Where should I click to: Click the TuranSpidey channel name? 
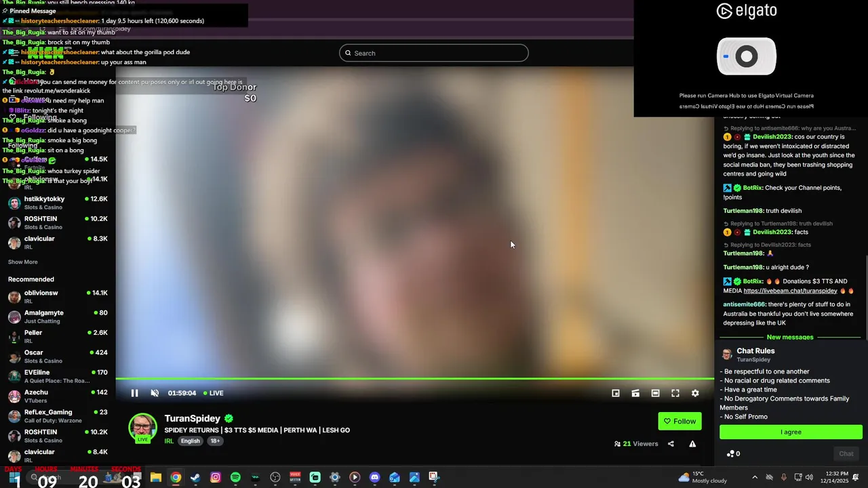tap(192, 418)
